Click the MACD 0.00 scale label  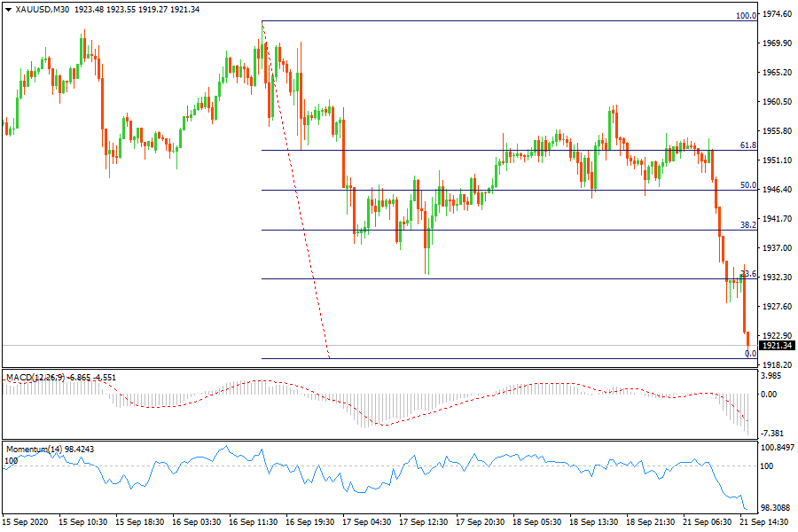point(771,394)
